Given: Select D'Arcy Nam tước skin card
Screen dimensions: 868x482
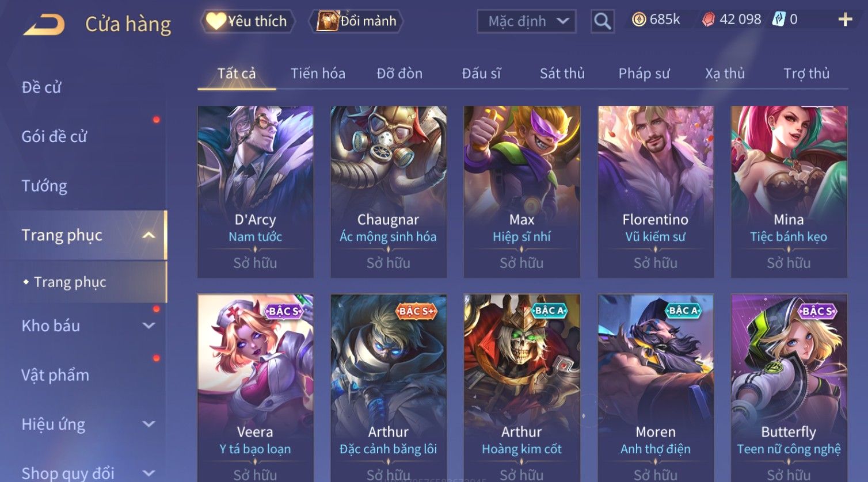Looking at the screenshot, I should [255, 192].
